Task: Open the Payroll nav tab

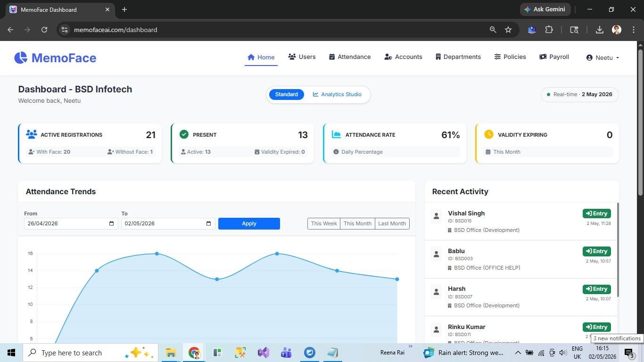Action: coord(554,57)
